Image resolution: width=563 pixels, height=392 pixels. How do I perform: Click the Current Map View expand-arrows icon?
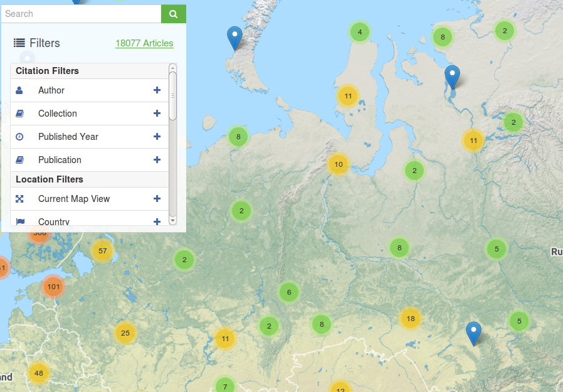tap(19, 199)
